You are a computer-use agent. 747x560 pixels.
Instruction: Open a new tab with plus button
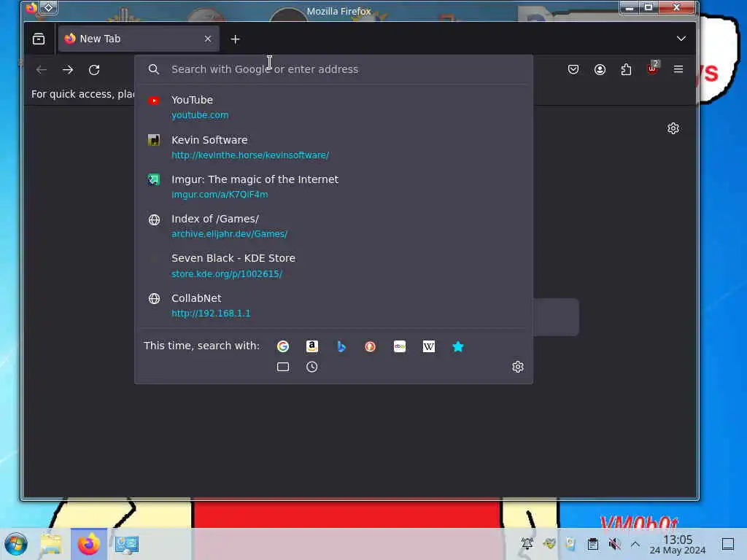point(235,39)
